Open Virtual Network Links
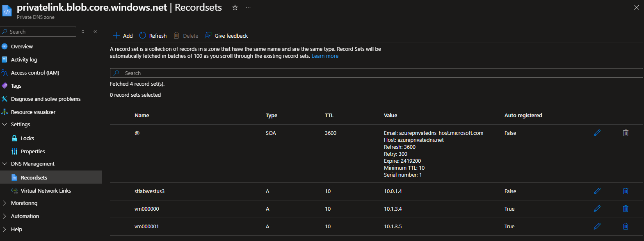The image size is (644, 241). click(46, 191)
